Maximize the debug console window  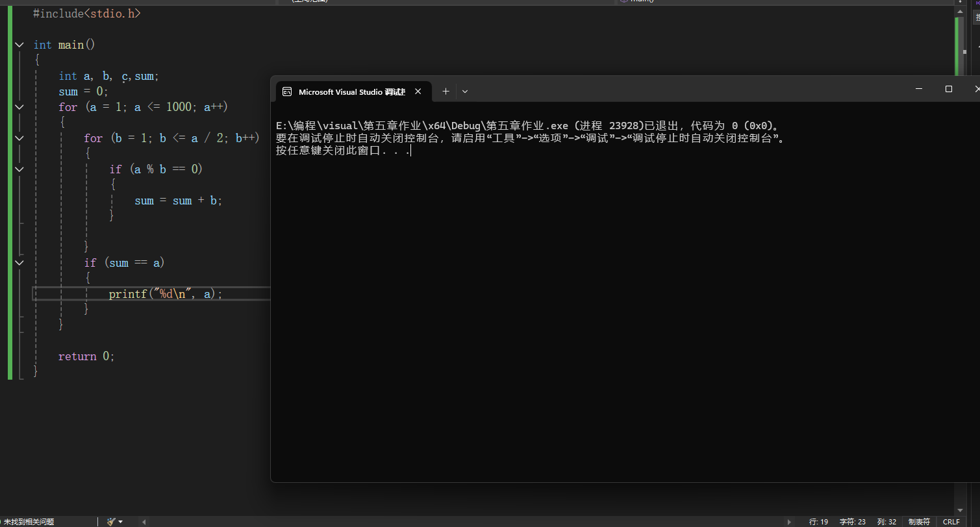coord(949,89)
